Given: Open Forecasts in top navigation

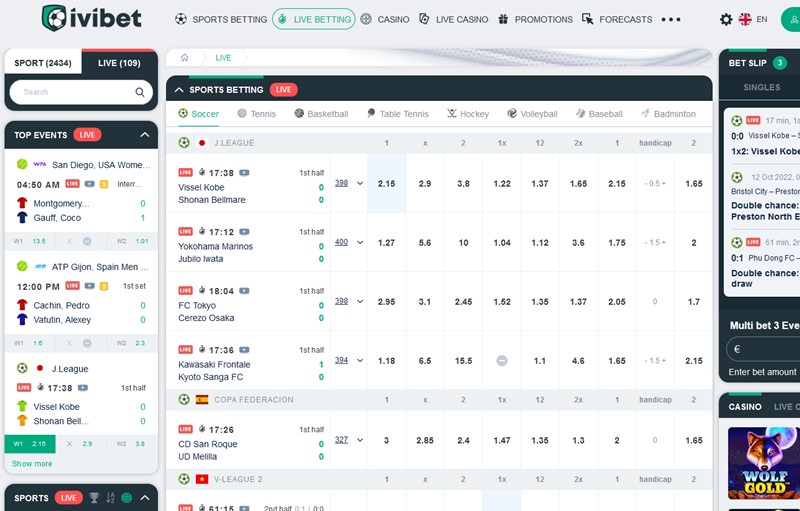Looking at the screenshot, I should (617, 19).
